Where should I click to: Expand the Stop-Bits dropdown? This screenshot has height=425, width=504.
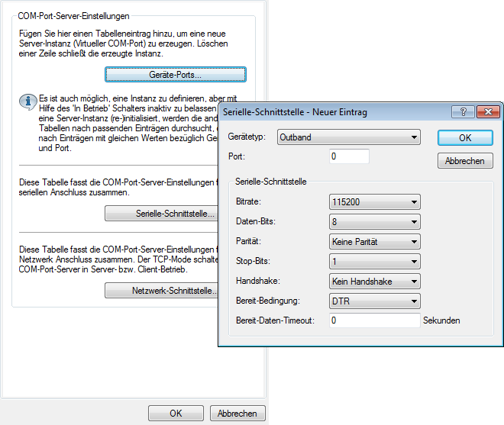pos(374,262)
